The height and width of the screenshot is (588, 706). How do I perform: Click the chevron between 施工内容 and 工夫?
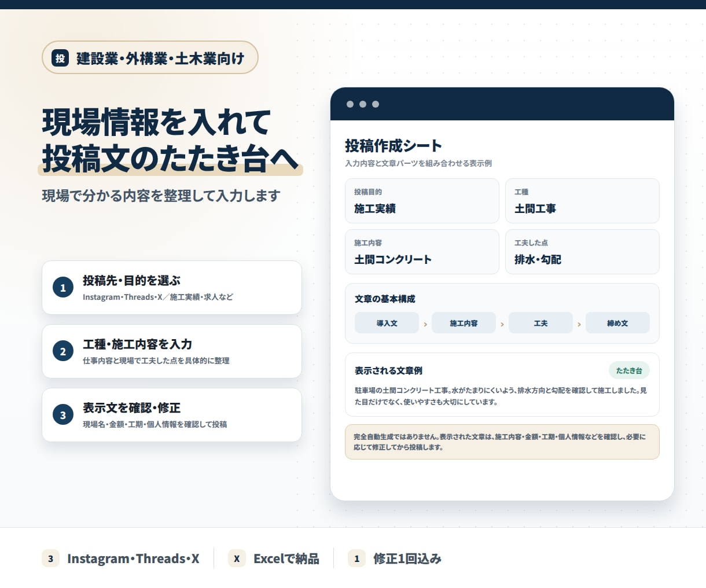coord(502,324)
